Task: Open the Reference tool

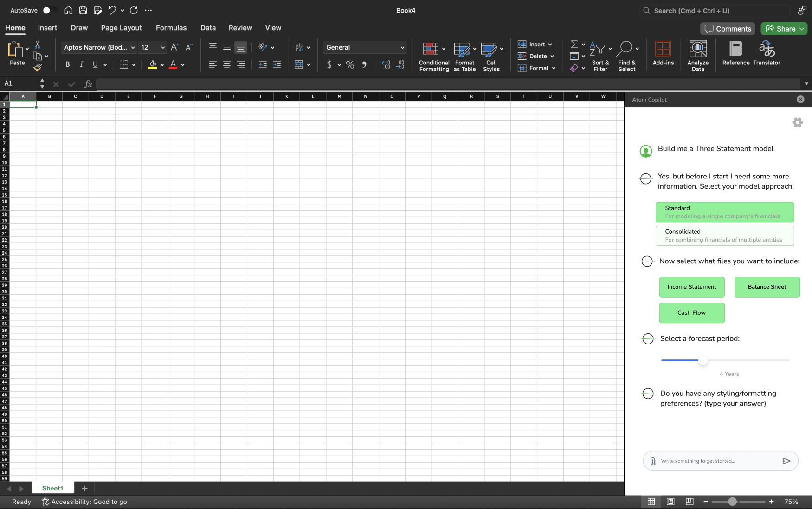Action: [x=736, y=53]
